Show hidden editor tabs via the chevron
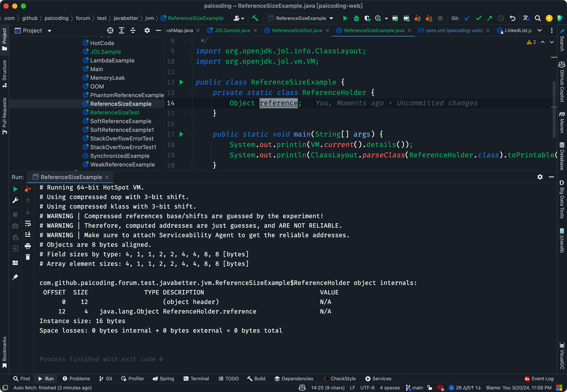567x392 pixels. pos(539,30)
